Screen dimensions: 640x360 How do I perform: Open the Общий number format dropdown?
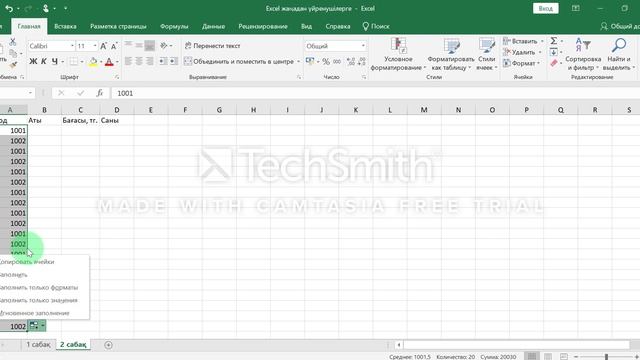click(363, 46)
